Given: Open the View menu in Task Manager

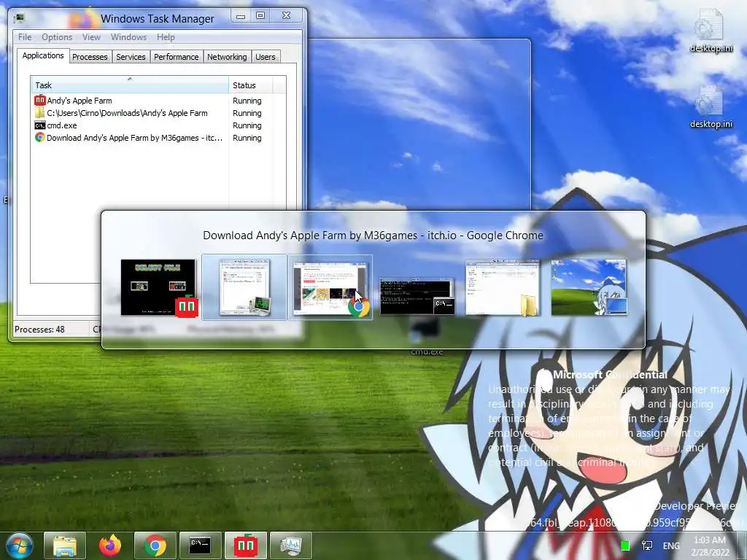Looking at the screenshot, I should (91, 37).
